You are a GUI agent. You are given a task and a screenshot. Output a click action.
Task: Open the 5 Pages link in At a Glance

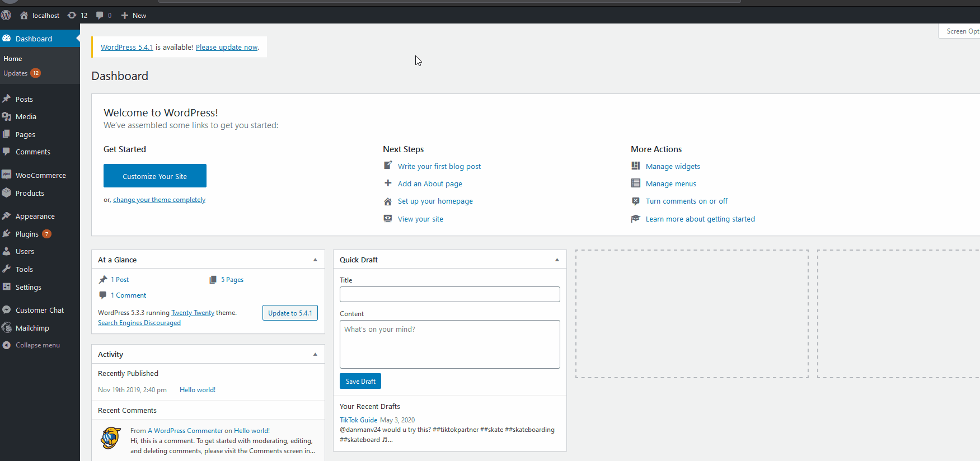tap(232, 280)
